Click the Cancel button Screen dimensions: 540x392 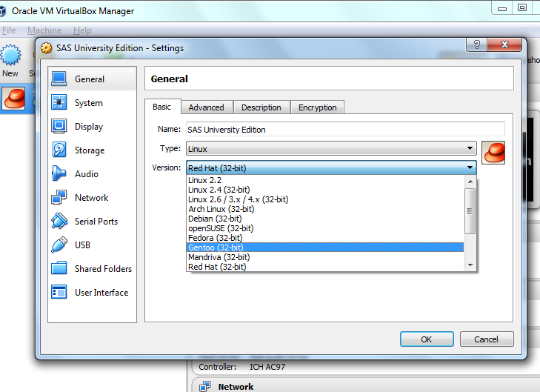pyautogui.click(x=487, y=339)
